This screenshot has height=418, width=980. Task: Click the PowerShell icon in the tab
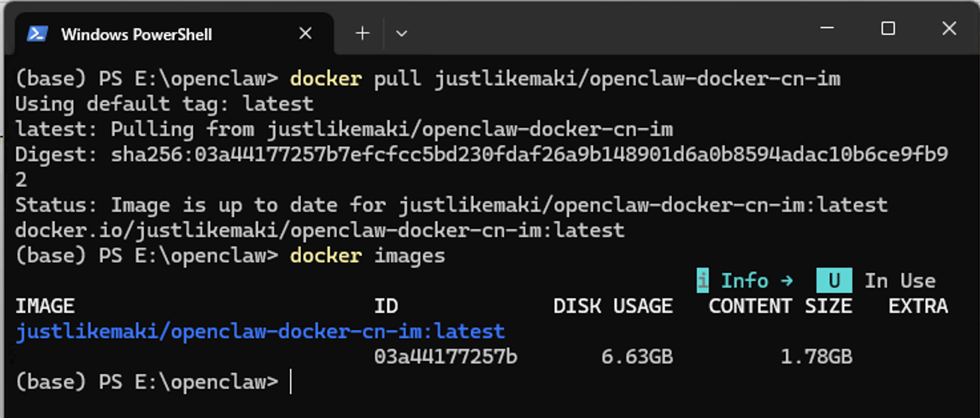[x=37, y=33]
